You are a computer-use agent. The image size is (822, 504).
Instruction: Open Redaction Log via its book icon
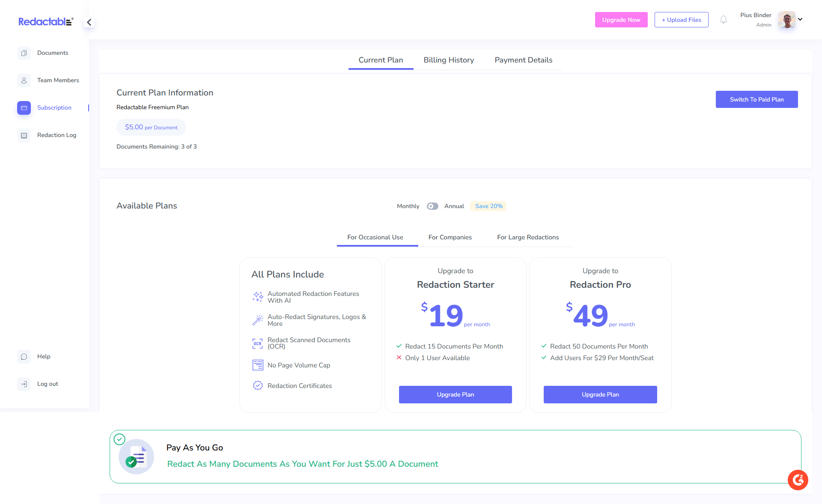[x=24, y=135]
